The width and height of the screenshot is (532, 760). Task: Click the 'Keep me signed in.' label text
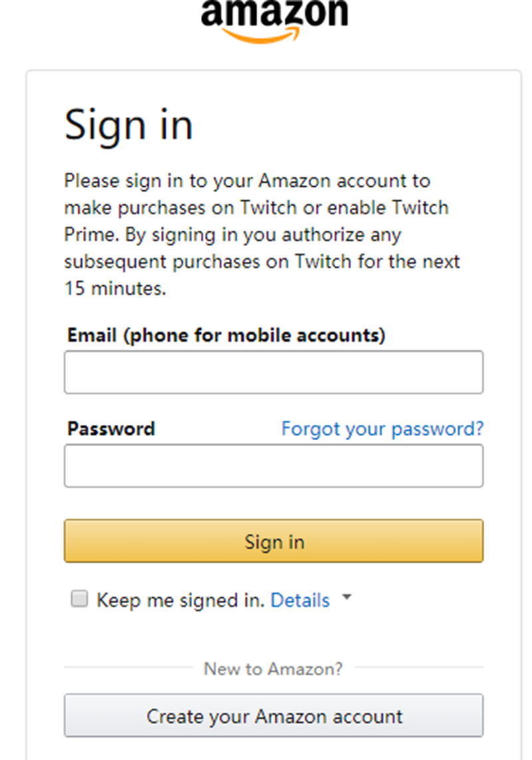(180, 600)
